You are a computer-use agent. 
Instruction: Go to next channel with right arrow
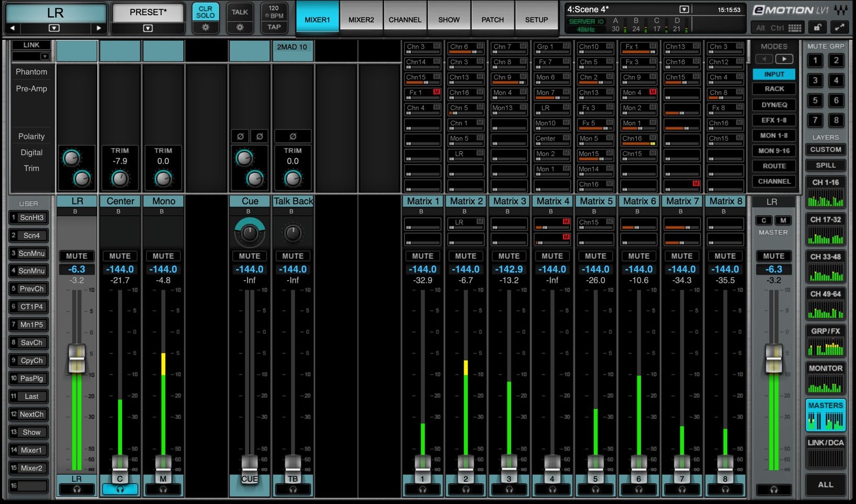(x=98, y=28)
